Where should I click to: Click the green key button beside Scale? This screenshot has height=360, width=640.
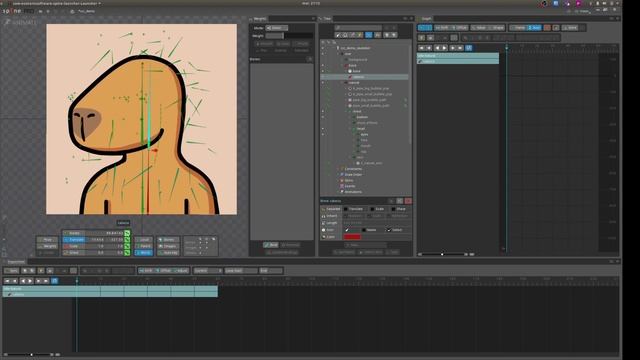tap(127, 246)
